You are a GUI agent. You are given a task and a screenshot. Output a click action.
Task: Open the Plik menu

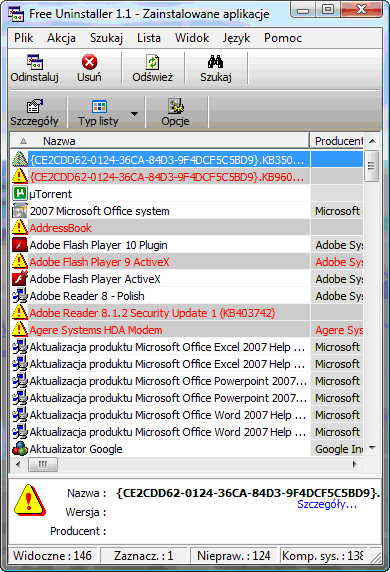24,38
